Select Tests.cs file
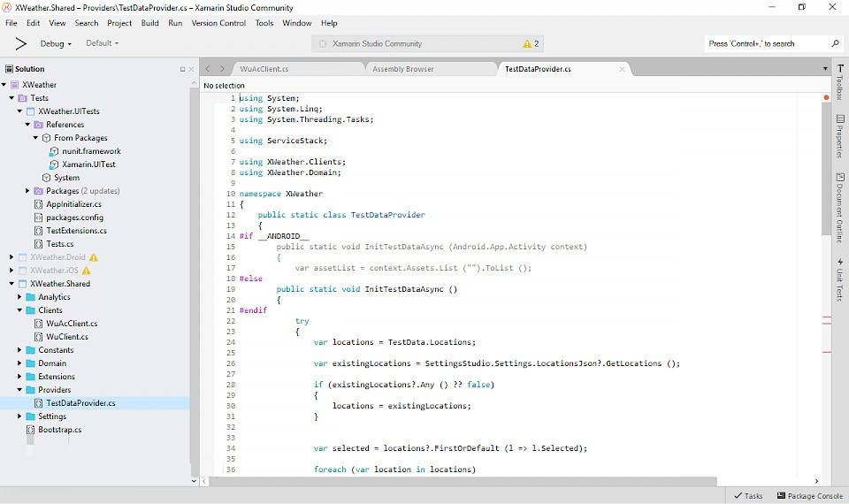 (x=59, y=244)
